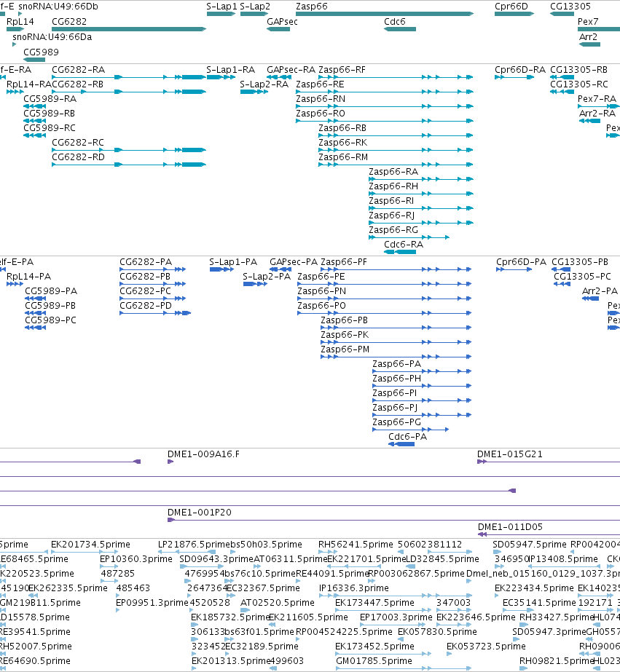
Task: Click transcript Pex7-RA
Action: point(599,106)
